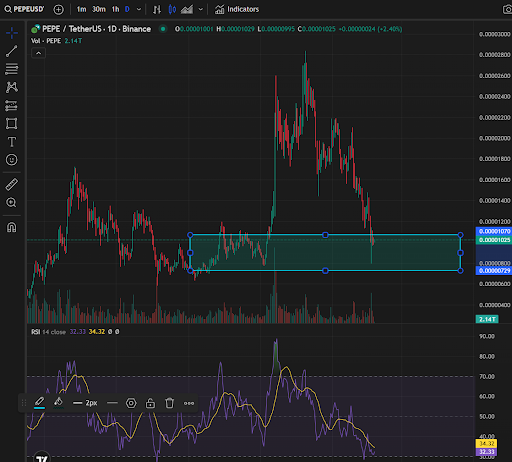
Task: Select the ruler measure tool
Action: point(12,184)
